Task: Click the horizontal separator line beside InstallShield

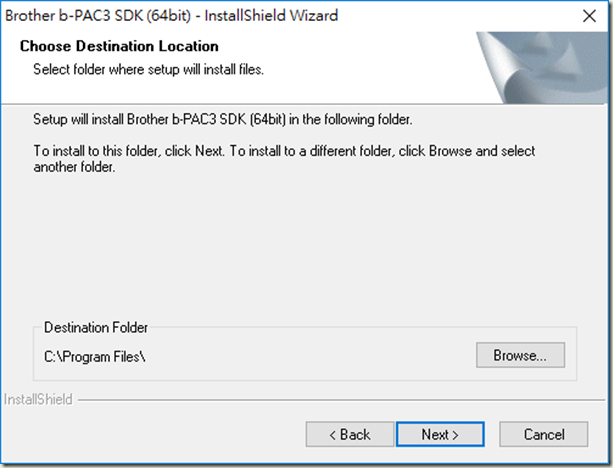Action: pos(341,400)
